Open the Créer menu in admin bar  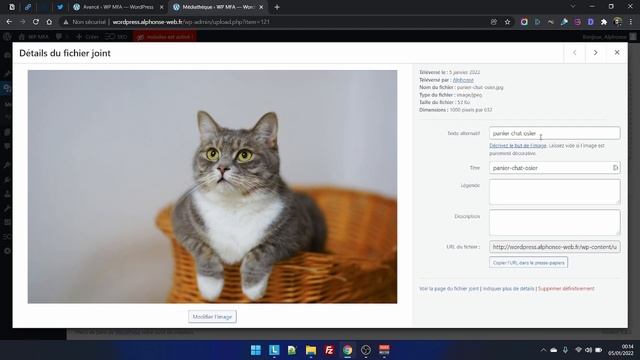(87, 37)
